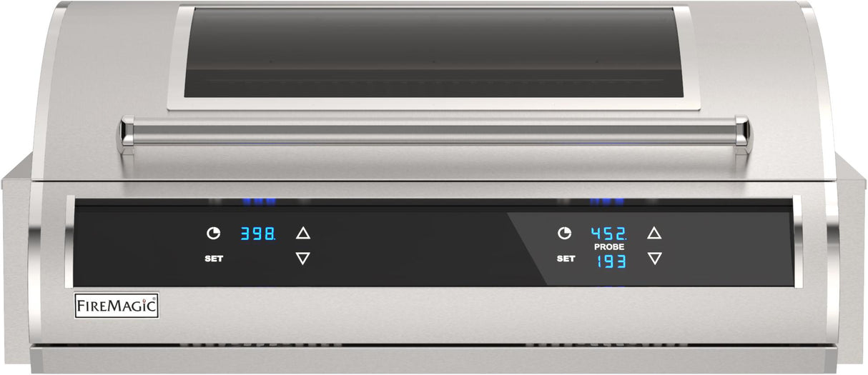Image resolution: width=868 pixels, height=375 pixels.
Task: Tap the PROBE label
Action: point(608,246)
